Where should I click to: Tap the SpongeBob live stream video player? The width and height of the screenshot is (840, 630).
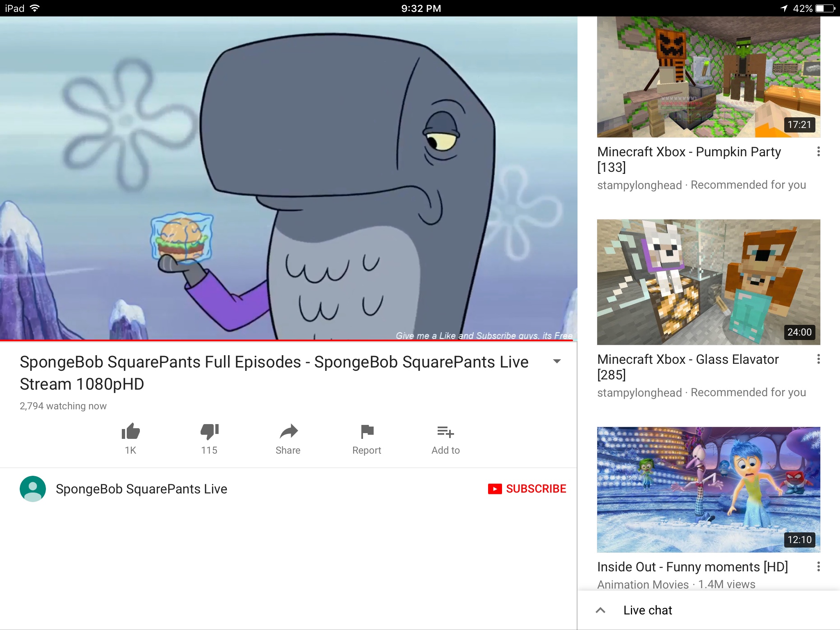(x=288, y=178)
